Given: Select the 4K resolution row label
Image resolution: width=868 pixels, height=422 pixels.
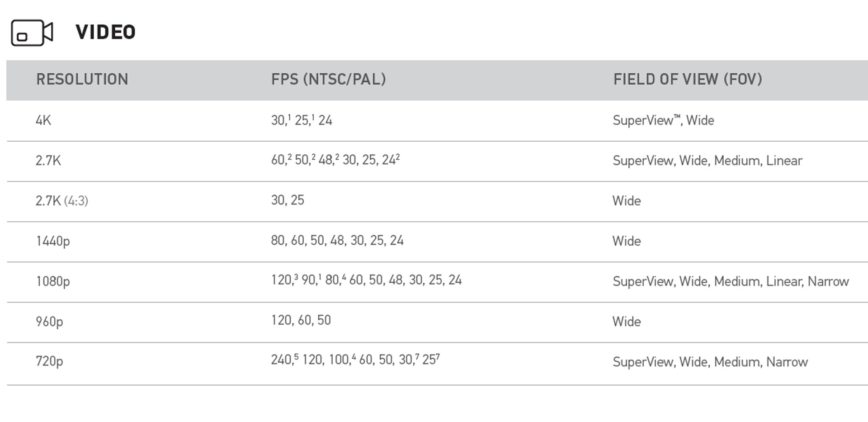Looking at the screenshot, I should pyautogui.click(x=43, y=120).
